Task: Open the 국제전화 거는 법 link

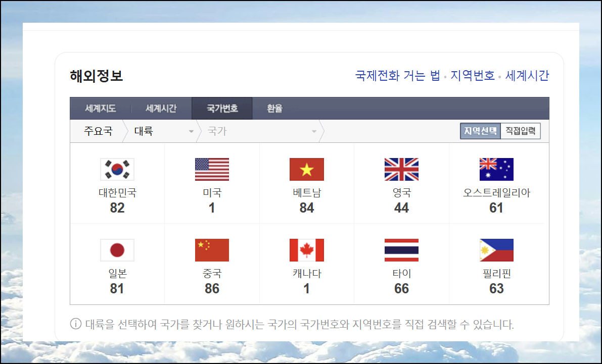Action: pos(397,76)
